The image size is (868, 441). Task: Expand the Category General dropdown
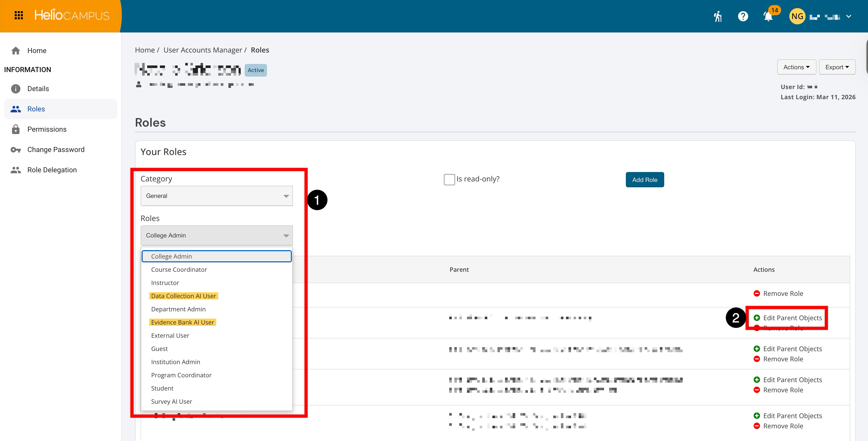pos(216,196)
